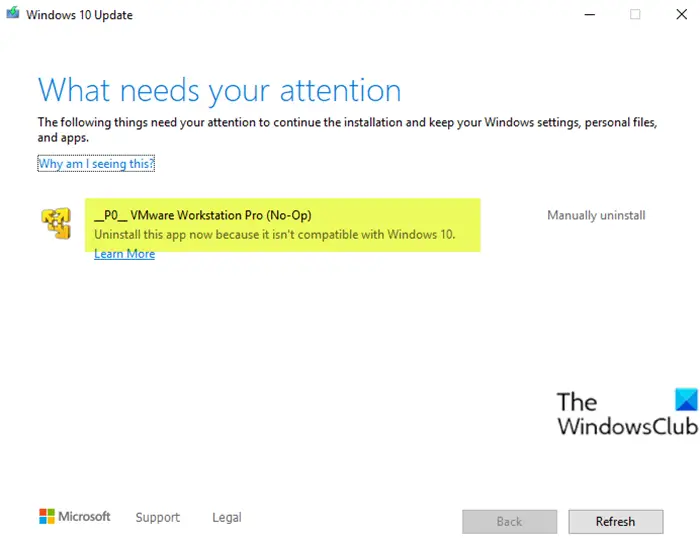The image size is (700, 538).
Task: Select the '__P0__ VMware Workstation Pro (No-Op)' text
Action: click(x=203, y=215)
